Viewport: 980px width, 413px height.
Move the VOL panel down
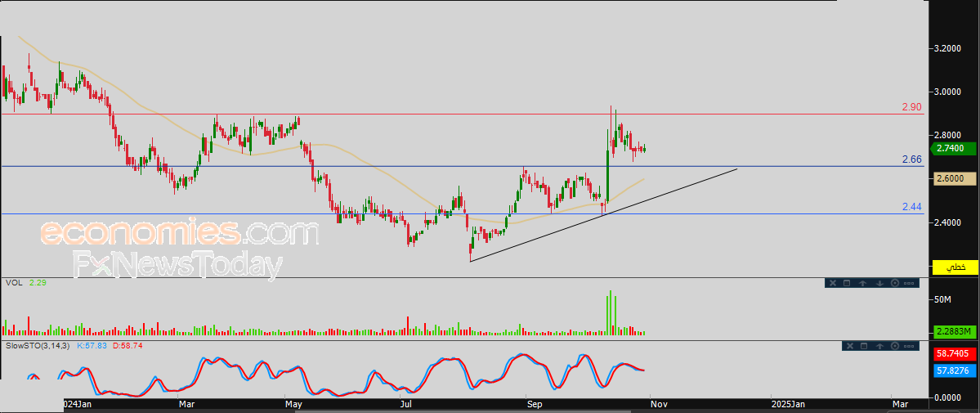879,284
